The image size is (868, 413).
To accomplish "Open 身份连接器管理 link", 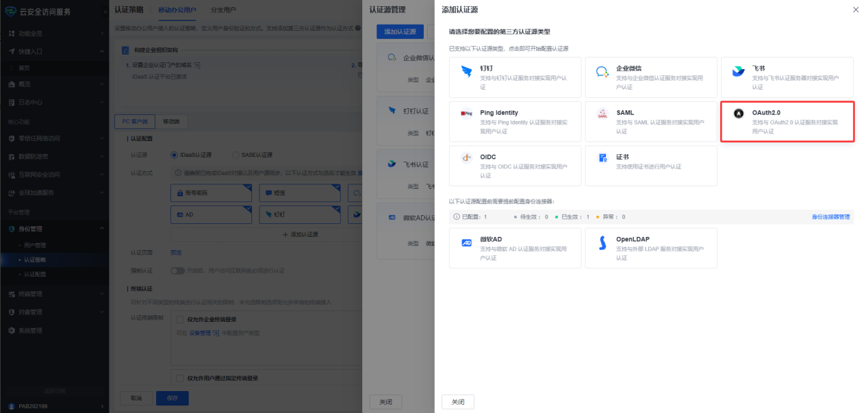I will [x=830, y=217].
